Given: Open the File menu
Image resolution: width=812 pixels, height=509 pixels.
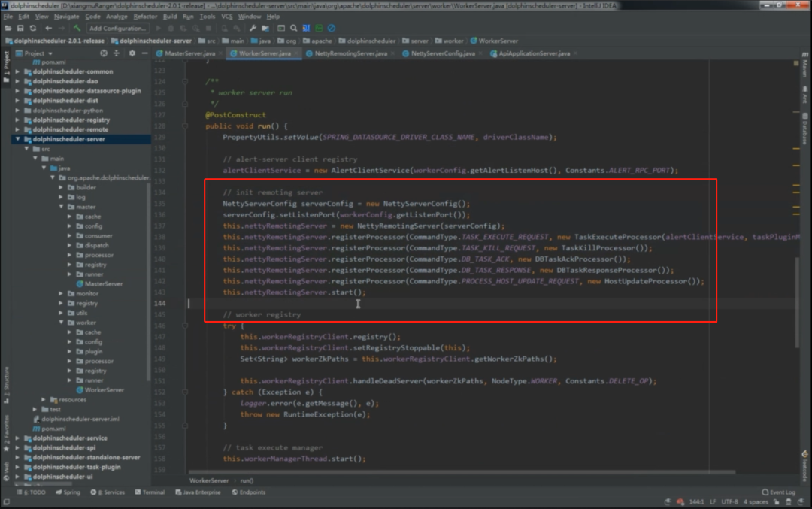Looking at the screenshot, I should click(x=8, y=17).
